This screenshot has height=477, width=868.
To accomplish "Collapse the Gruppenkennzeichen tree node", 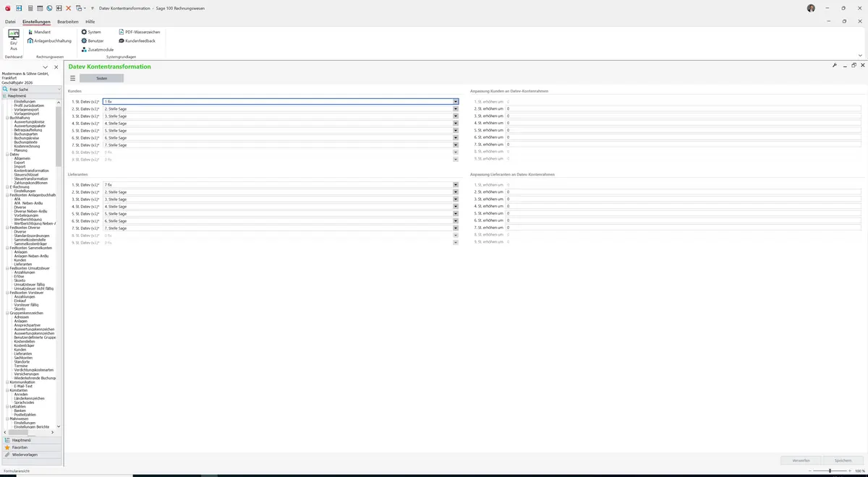I will pyautogui.click(x=7, y=313).
